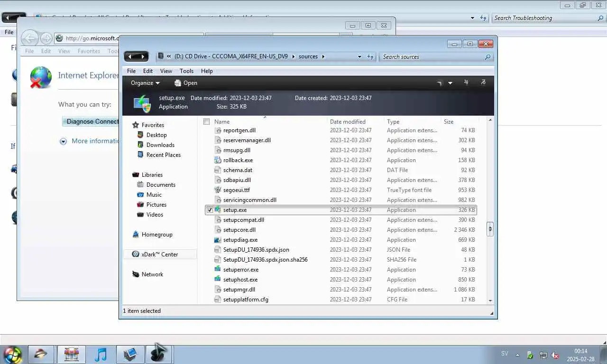Expand More information in Internet Explorer window
The width and height of the screenshot is (607, 364).
pos(63,141)
